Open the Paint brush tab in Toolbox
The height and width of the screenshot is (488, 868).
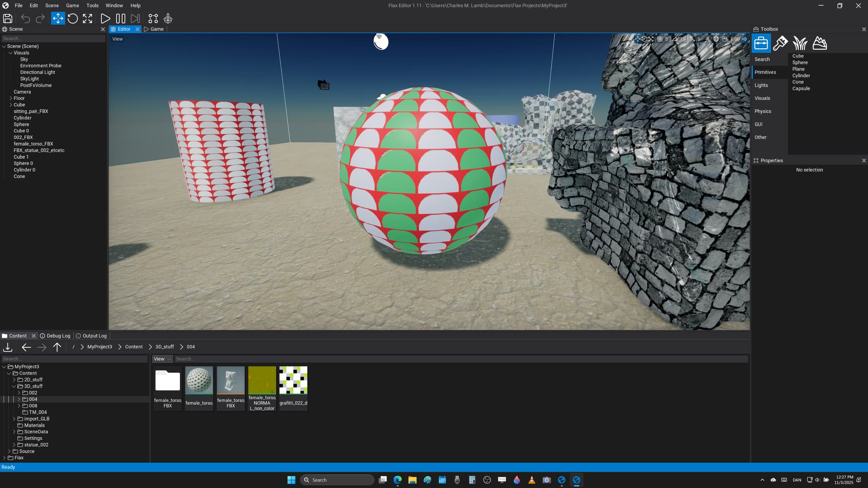click(780, 43)
